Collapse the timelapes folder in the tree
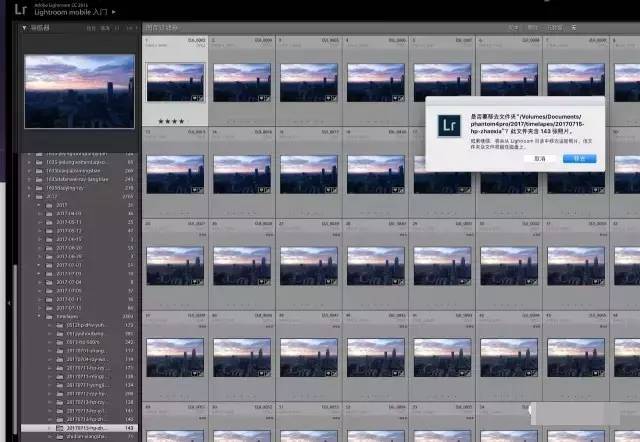The image size is (640, 442). [41, 315]
